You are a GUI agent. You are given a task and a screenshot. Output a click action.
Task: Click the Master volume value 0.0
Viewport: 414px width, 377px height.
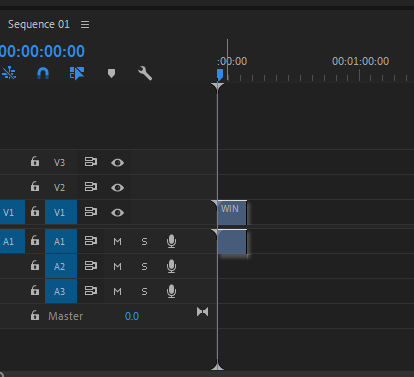132,316
